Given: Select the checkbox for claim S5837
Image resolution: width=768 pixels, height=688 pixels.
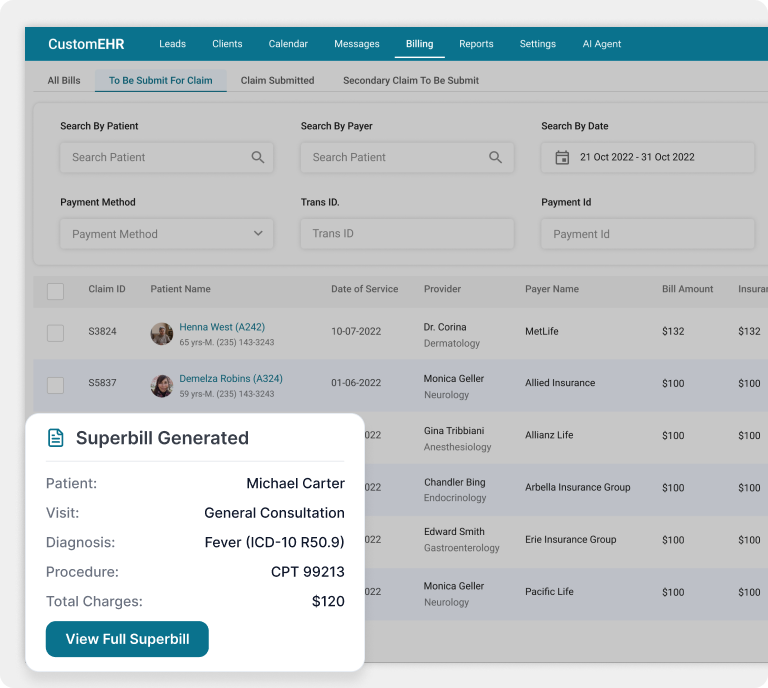Looking at the screenshot, I should [x=56, y=385].
